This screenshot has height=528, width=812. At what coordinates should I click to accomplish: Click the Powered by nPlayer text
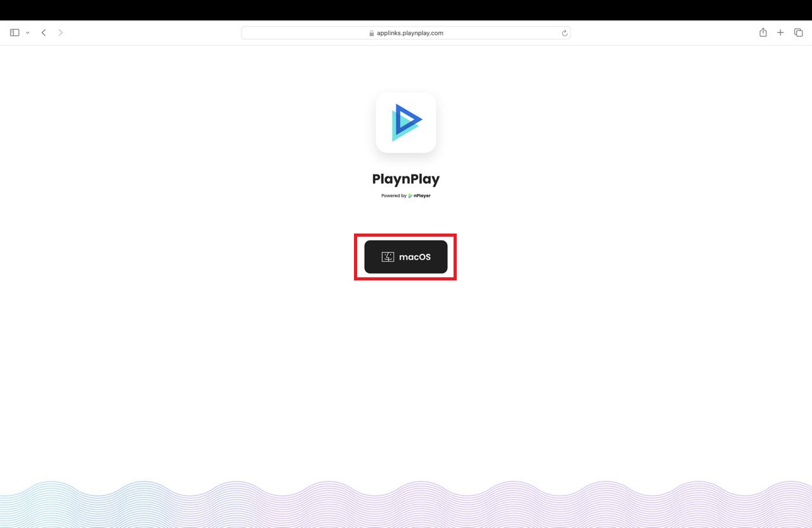tap(406, 195)
